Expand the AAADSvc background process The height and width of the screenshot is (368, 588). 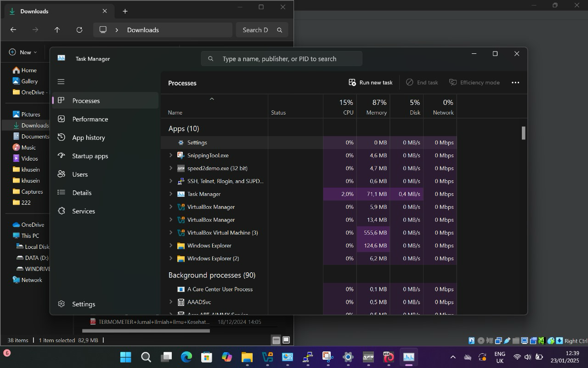click(171, 302)
